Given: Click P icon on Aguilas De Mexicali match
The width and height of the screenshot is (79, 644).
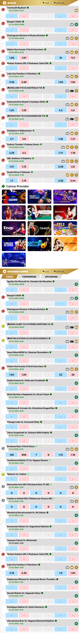Looking at the screenshot, I should [76, 284].
